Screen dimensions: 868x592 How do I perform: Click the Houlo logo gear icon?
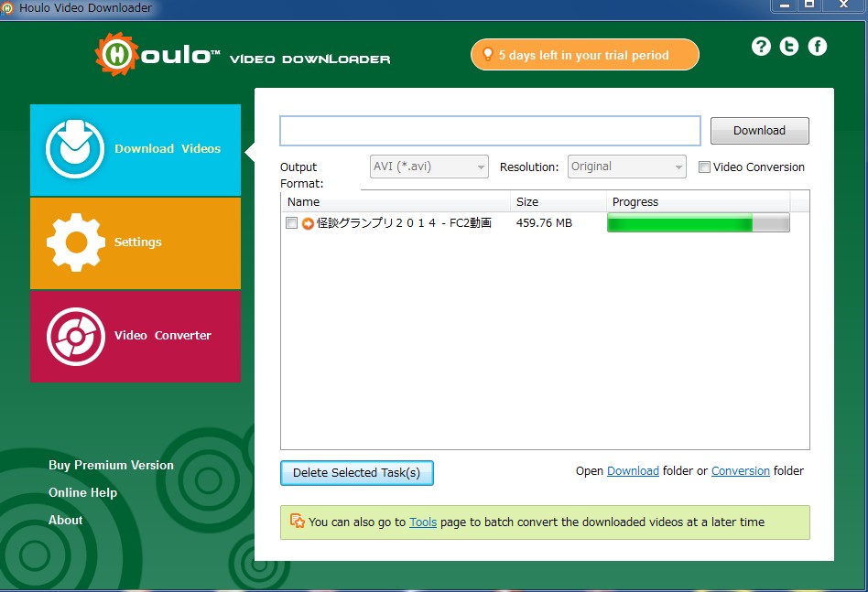pyautogui.click(x=116, y=54)
